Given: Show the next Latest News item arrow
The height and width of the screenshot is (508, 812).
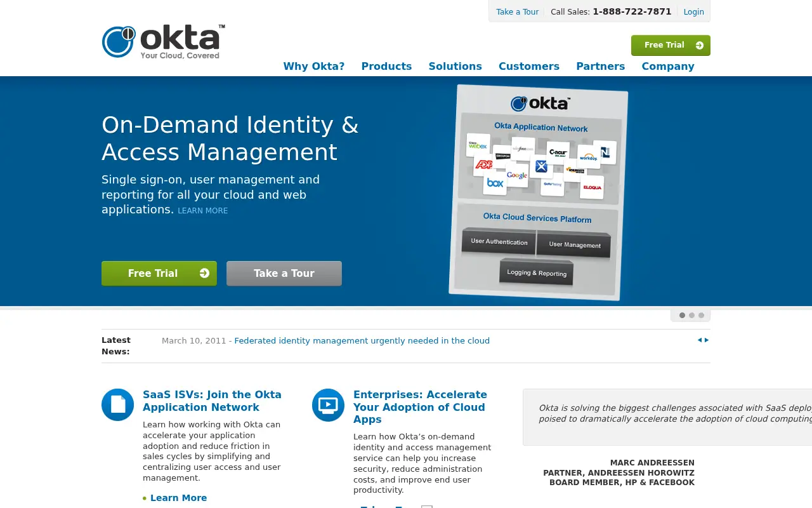Looking at the screenshot, I should click(x=707, y=340).
